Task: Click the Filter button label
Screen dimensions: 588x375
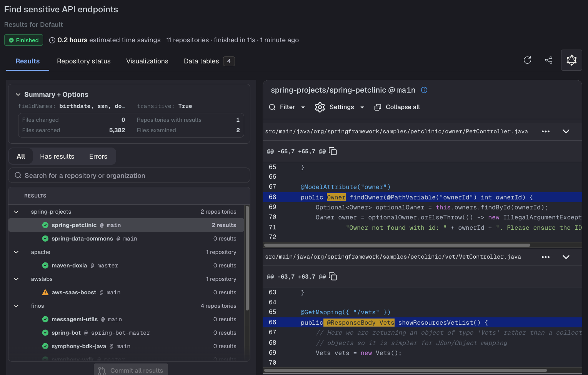Action: (x=287, y=107)
